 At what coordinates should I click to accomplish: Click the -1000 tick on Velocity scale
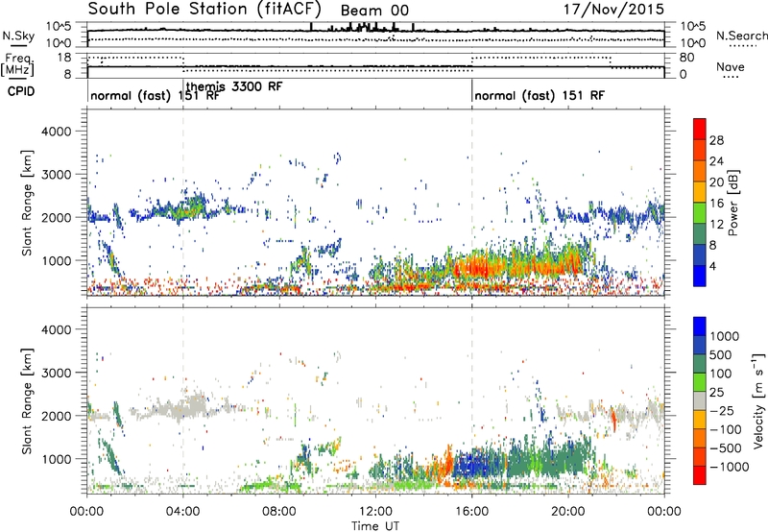(x=729, y=467)
